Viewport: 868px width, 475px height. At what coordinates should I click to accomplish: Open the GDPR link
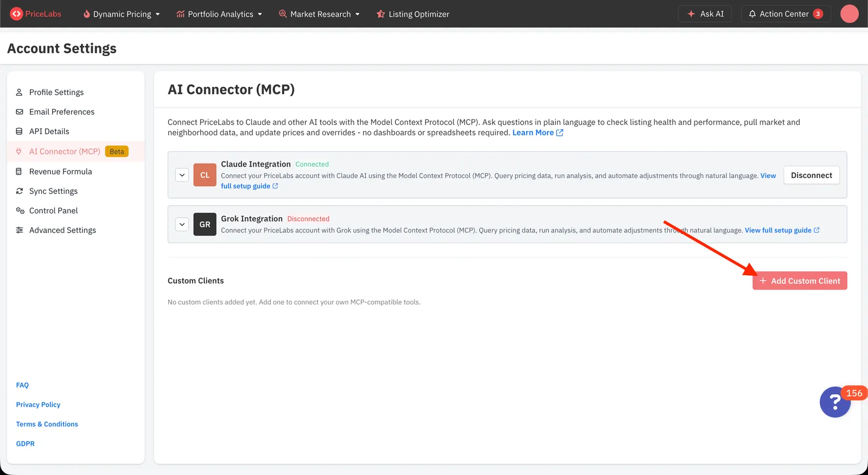(x=25, y=444)
